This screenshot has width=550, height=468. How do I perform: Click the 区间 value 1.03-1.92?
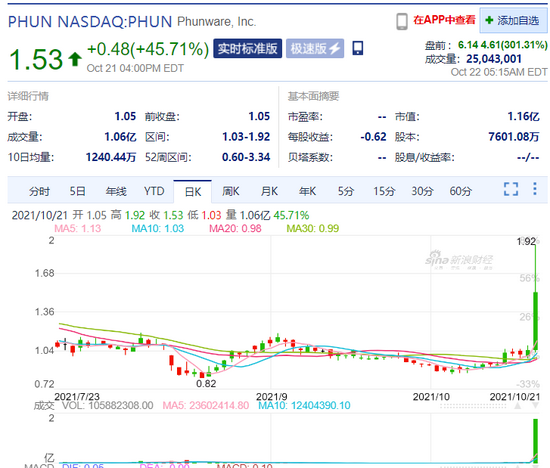(x=246, y=137)
